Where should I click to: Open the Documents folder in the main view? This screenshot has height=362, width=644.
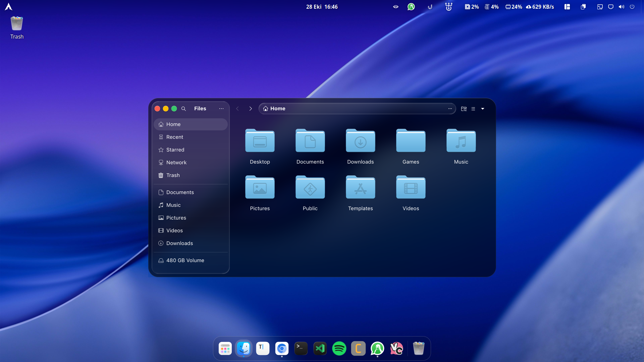coord(310,146)
